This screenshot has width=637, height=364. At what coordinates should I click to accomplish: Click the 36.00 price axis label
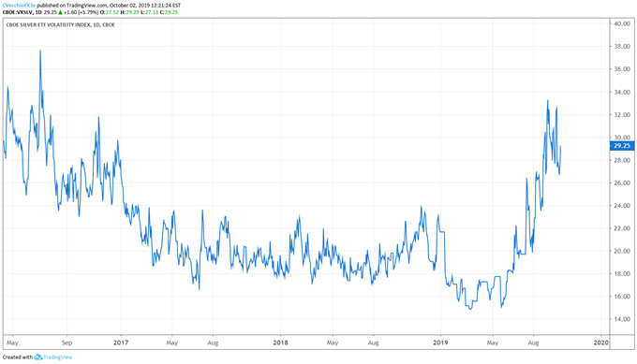[622, 69]
